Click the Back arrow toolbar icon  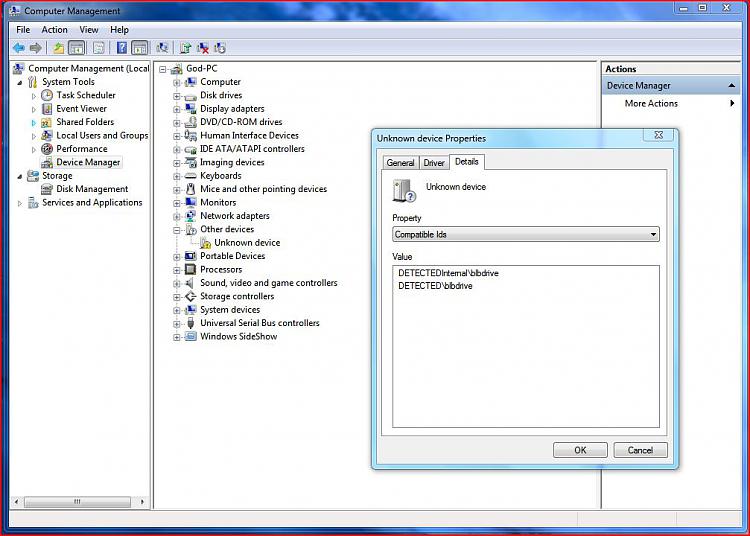click(x=19, y=48)
